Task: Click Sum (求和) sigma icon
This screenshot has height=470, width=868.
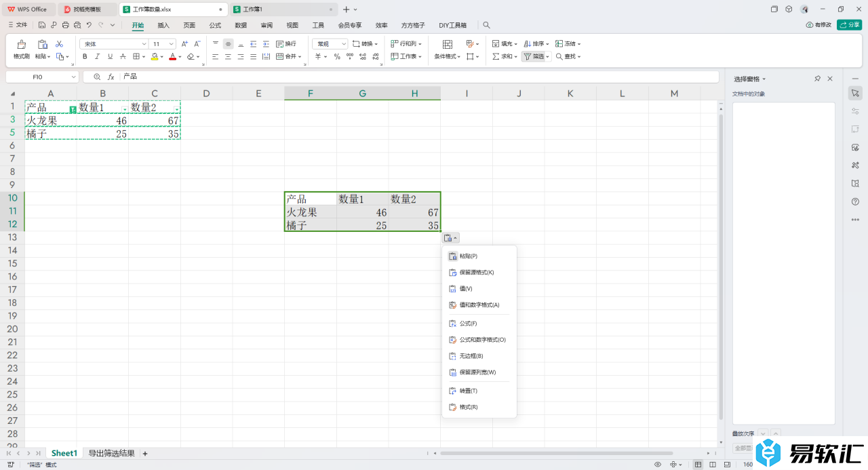Action: click(x=496, y=57)
